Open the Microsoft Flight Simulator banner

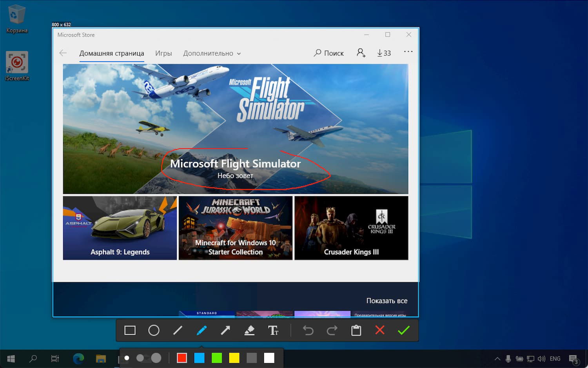click(236, 129)
